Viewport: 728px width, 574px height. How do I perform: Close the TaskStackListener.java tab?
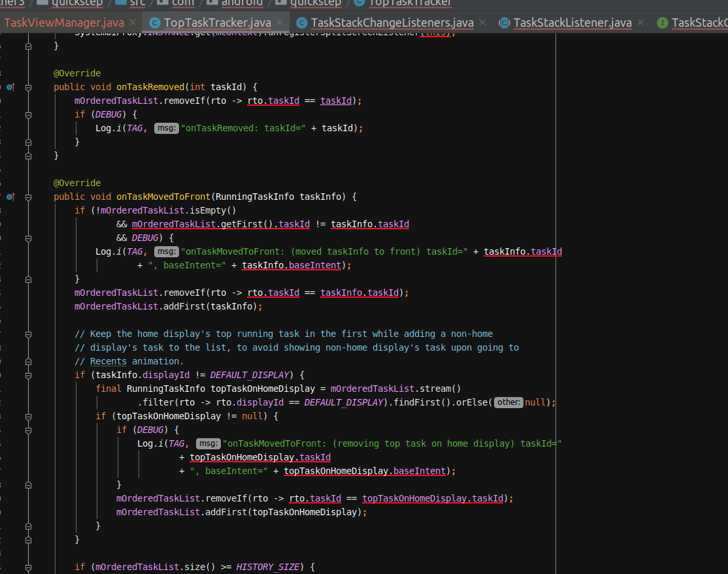tap(640, 22)
